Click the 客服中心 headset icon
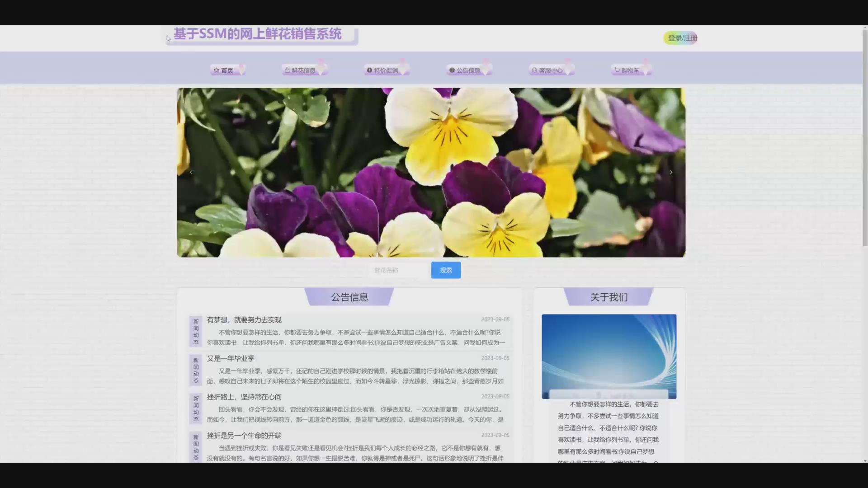 pos(534,70)
